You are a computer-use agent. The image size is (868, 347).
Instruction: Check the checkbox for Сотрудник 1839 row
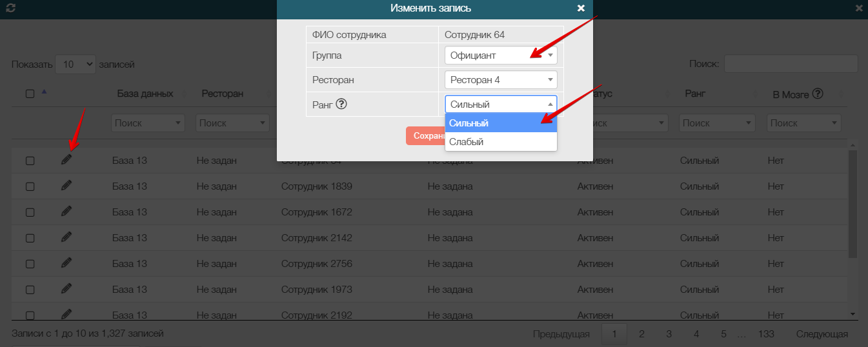point(30,186)
